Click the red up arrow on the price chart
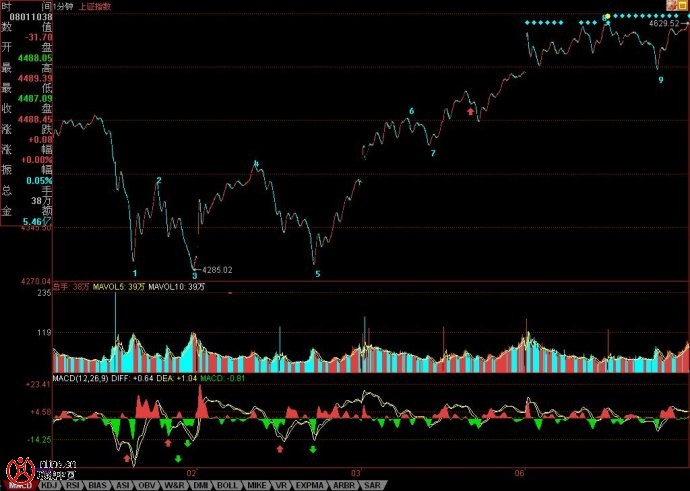Image resolution: width=690 pixels, height=491 pixels. pyautogui.click(x=470, y=113)
